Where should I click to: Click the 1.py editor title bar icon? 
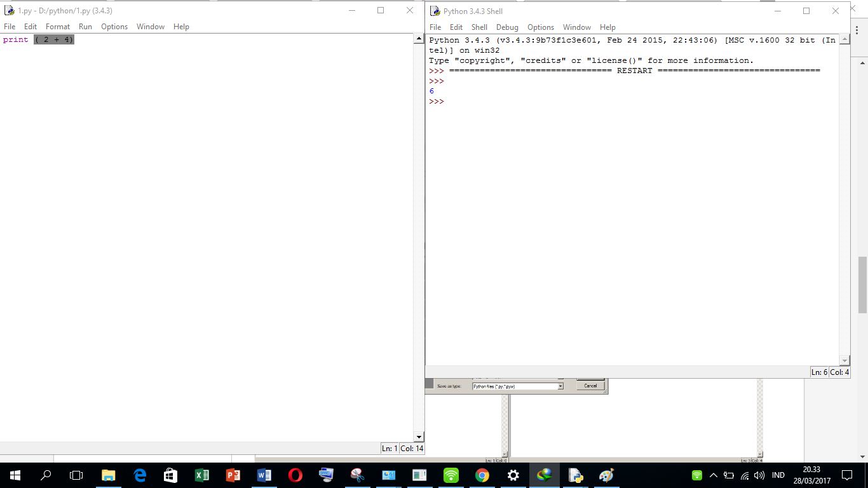(9, 10)
